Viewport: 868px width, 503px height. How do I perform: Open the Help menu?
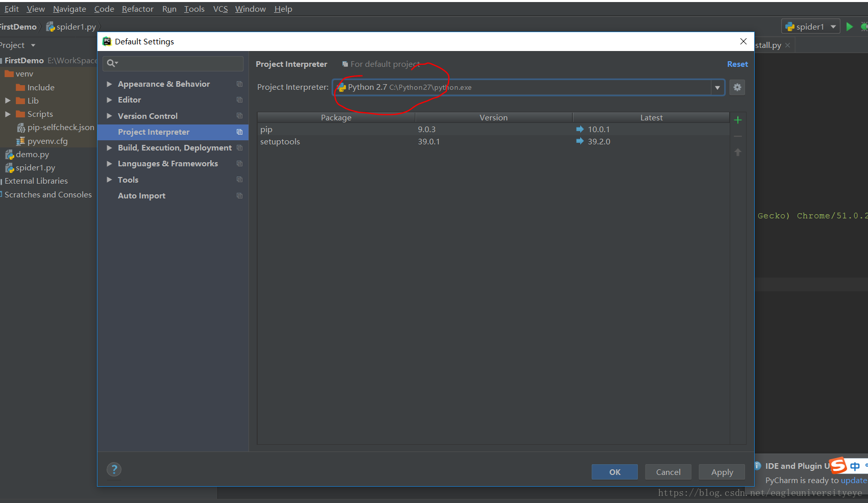coord(283,9)
